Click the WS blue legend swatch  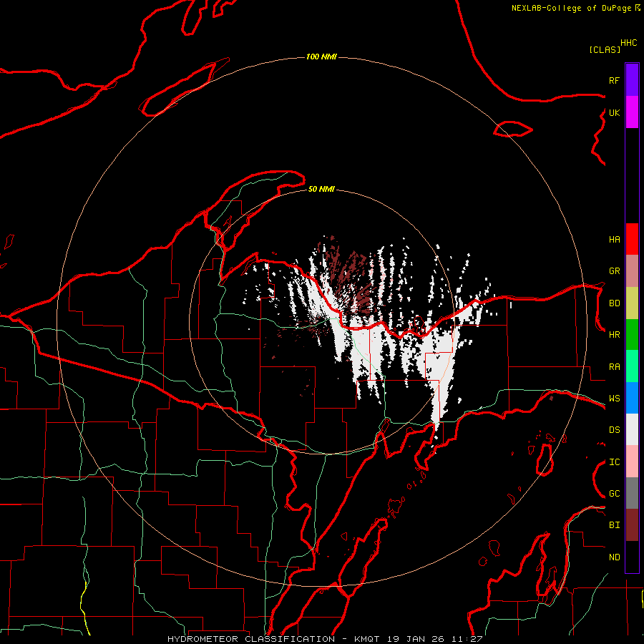coord(632,398)
